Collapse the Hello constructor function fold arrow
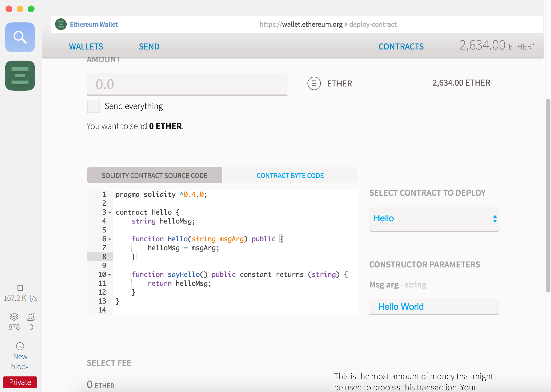 (110, 239)
